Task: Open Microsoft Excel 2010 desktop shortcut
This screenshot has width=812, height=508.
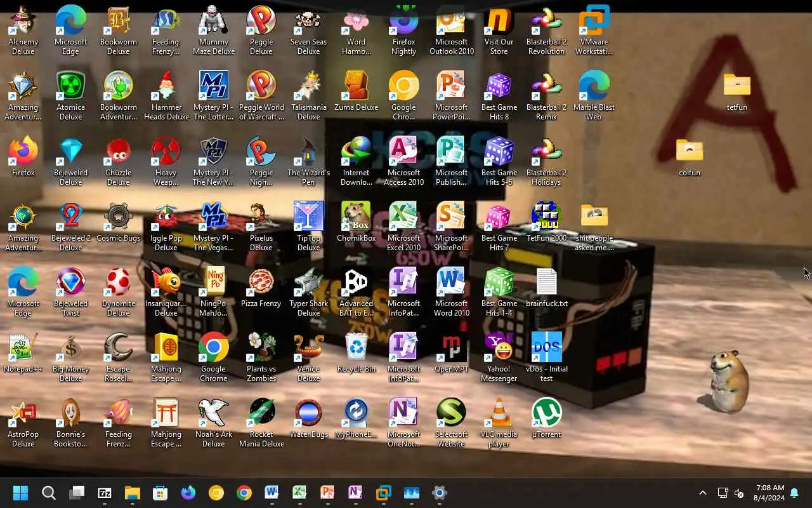Action: 403,227
